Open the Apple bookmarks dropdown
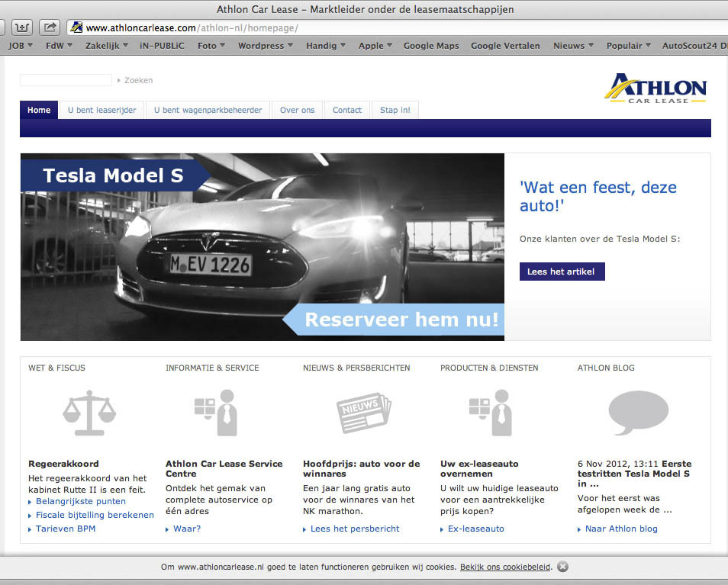728x585 pixels. pyautogui.click(x=375, y=46)
